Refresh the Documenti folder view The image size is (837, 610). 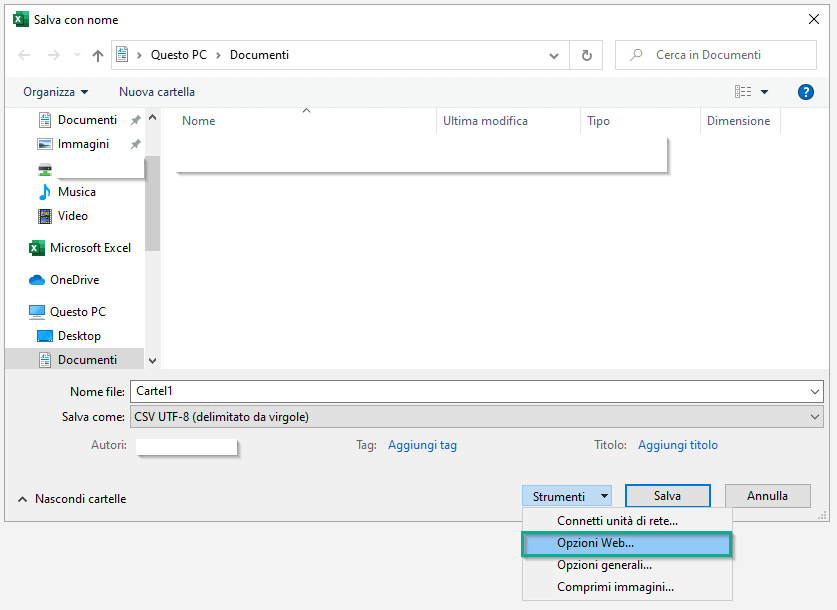pyautogui.click(x=587, y=55)
